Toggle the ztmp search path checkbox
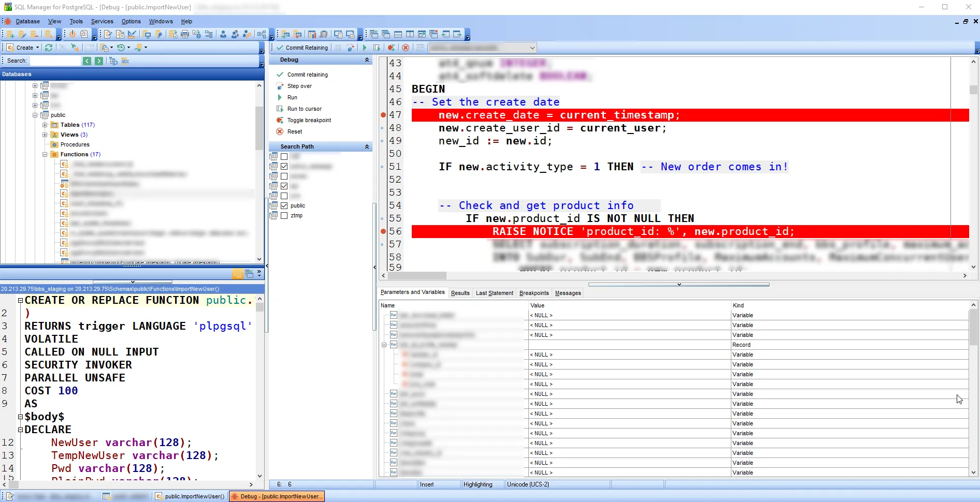The image size is (980, 502). coord(284,215)
